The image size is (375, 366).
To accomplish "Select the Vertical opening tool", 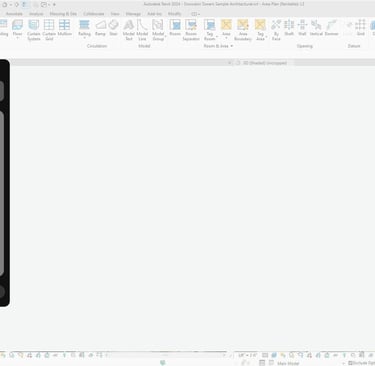I will click(316, 28).
